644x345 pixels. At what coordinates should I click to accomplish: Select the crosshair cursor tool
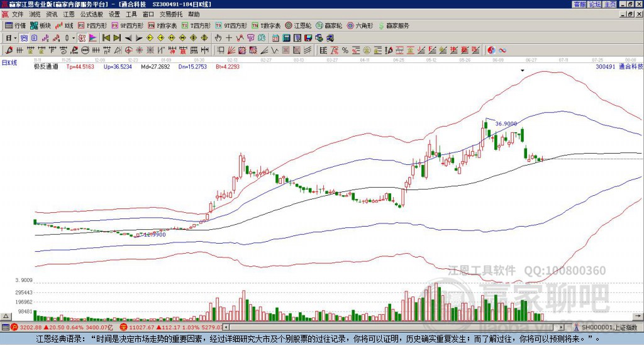click(x=229, y=38)
